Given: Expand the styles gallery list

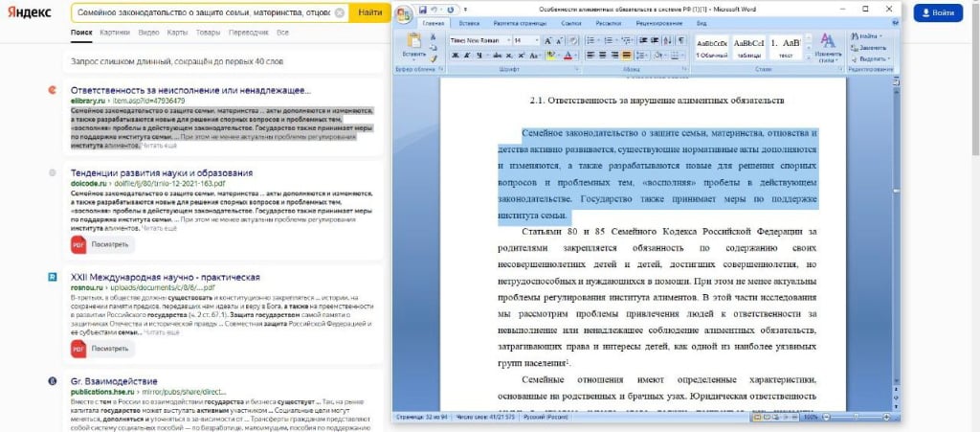Looking at the screenshot, I should click(808, 57).
